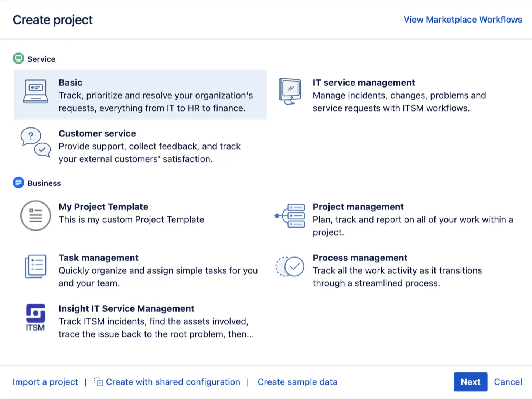The image size is (532, 399).
Task: Click the Create with shared configuration icon
Action: coord(98,382)
